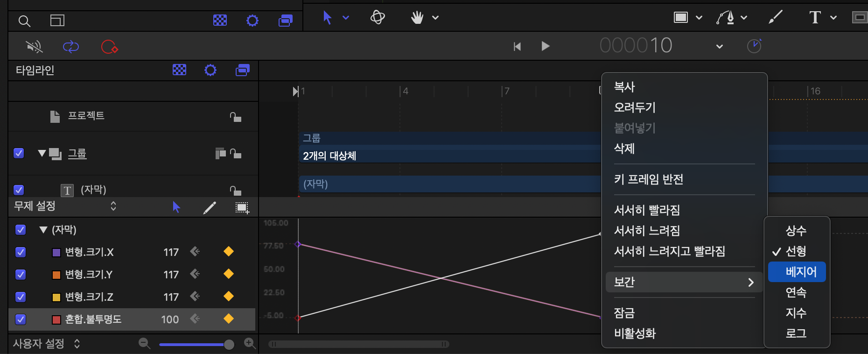The image size is (868, 354).
Task: Click the 혼합.불투명도 value 100
Action: pyautogui.click(x=170, y=319)
